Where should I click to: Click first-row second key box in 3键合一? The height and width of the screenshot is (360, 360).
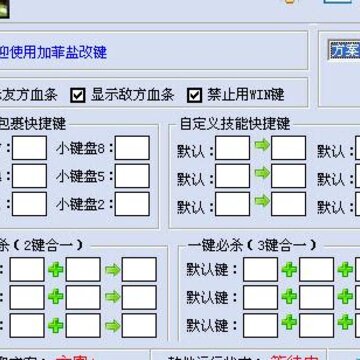(x=316, y=269)
